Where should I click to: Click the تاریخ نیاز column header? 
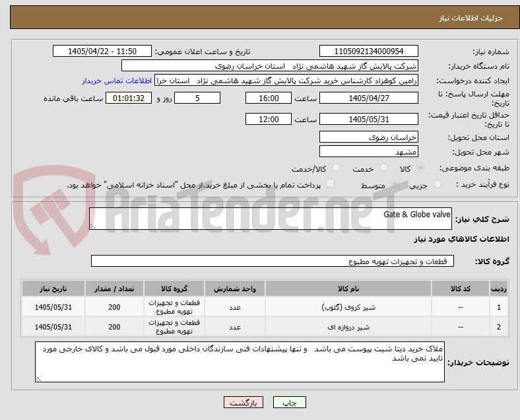[53, 289]
